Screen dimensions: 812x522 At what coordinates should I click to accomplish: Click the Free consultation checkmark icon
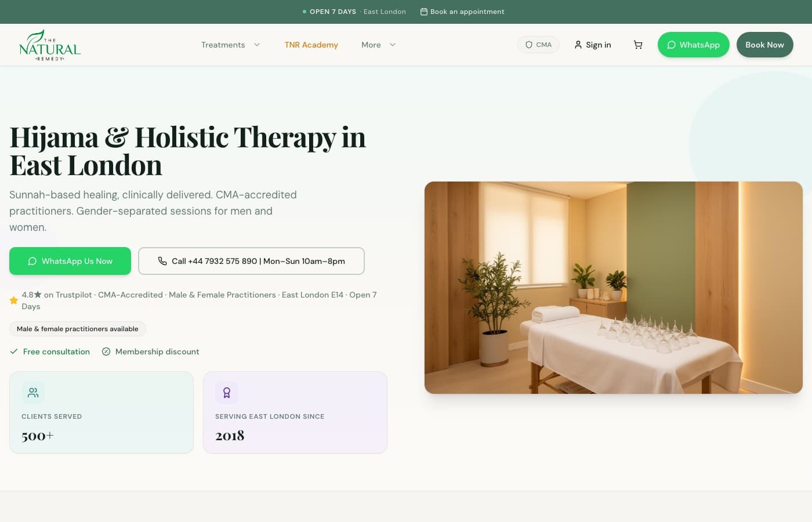tap(14, 351)
